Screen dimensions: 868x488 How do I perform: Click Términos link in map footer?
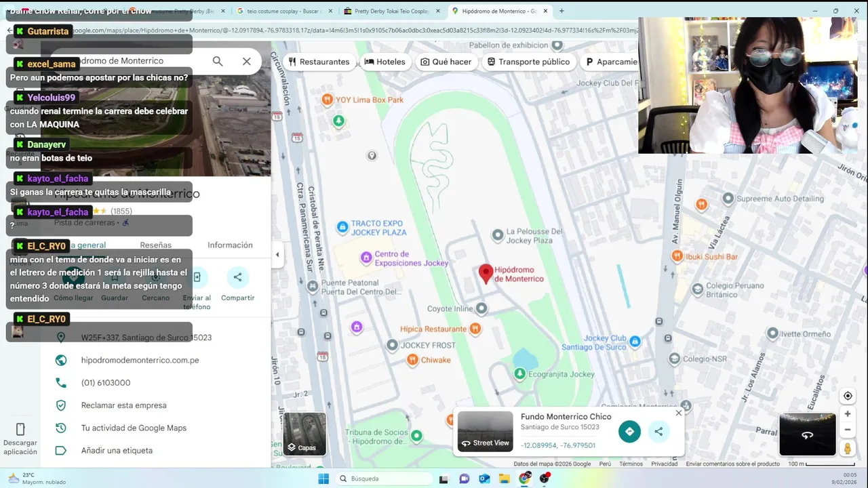(x=631, y=464)
